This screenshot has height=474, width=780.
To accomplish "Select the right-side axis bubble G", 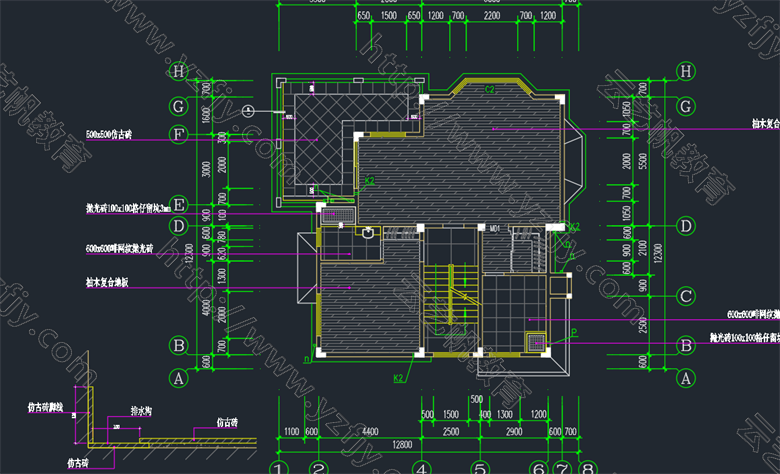I will pos(686,106).
